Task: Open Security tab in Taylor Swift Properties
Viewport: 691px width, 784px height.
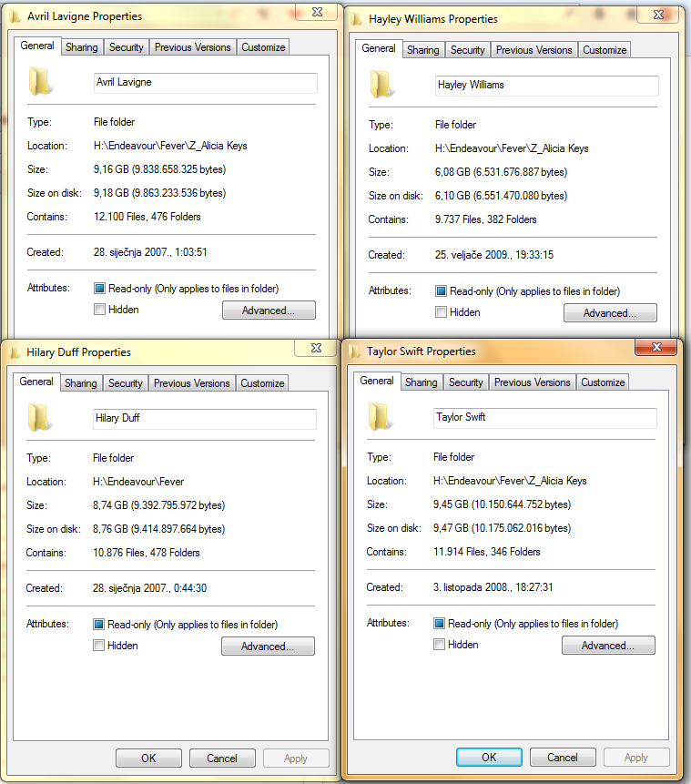Action: pyautogui.click(x=465, y=382)
